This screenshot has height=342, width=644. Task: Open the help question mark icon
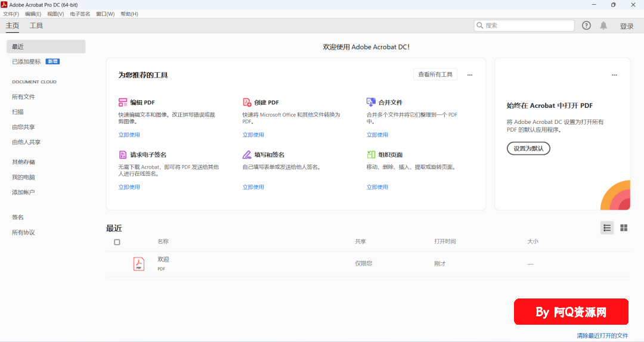coord(586,26)
